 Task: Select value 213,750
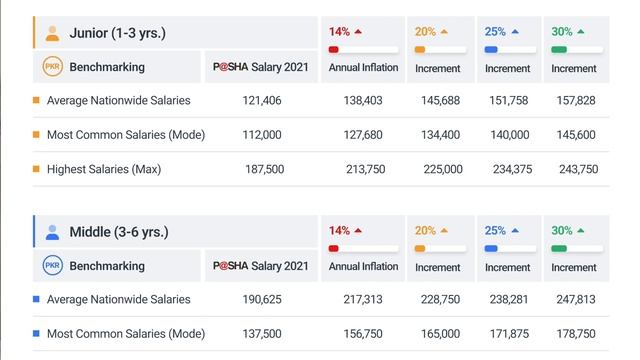pyautogui.click(x=366, y=169)
